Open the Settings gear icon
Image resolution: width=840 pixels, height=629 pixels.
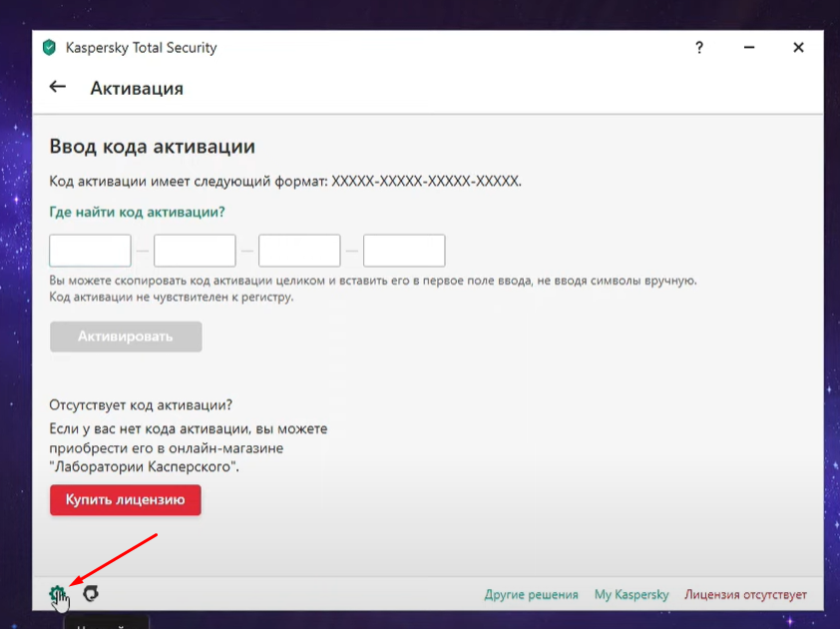tap(57, 594)
